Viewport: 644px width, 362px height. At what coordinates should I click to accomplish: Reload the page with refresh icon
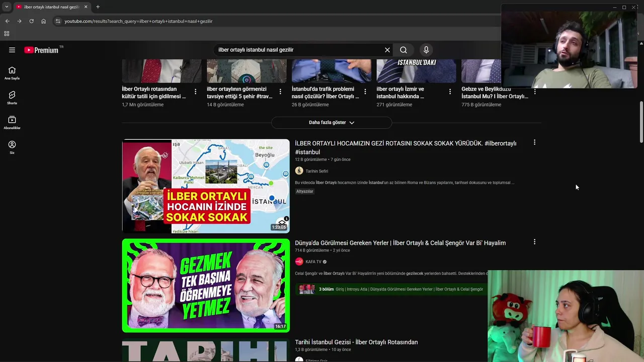coord(31,21)
